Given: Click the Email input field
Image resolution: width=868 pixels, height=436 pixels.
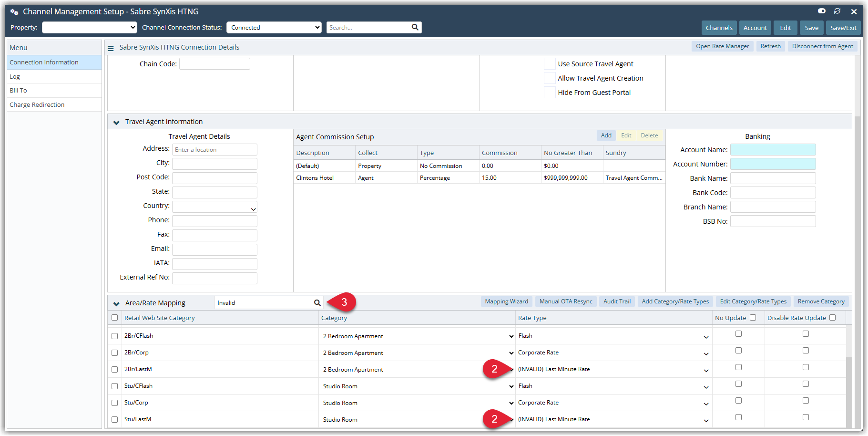Looking at the screenshot, I should [x=214, y=250].
